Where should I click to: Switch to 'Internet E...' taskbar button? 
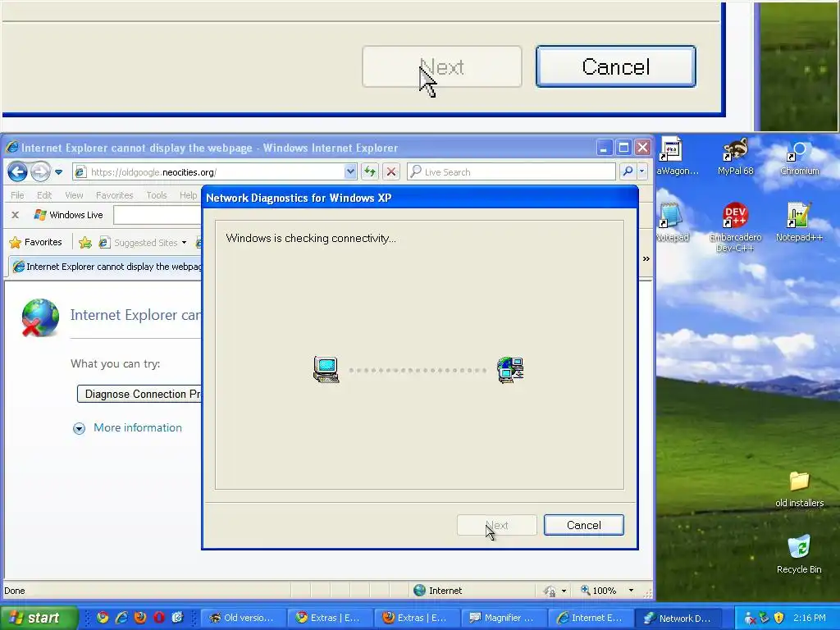point(591,618)
